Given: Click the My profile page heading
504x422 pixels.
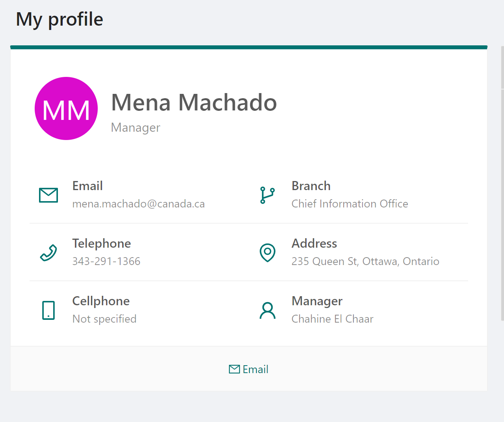Looking at the screenshot, I should coord(60,19).
